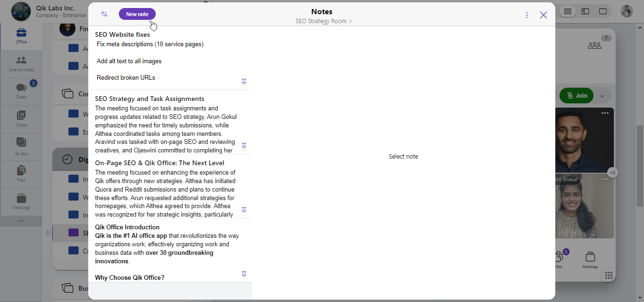Open the dropdown arrow next to Join
The height and width of the screenshot is (302, 644).
602,96
